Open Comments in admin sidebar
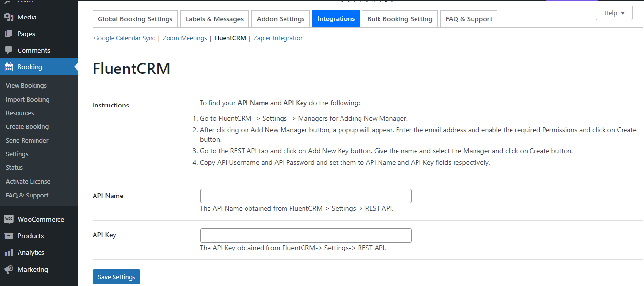 click(x=39, y=50)
